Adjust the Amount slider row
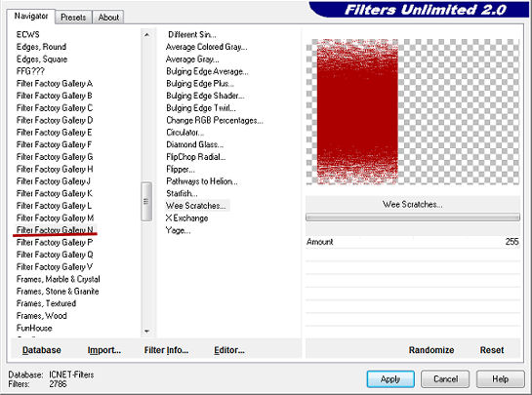The height and width of the screenshot is (395, 532). pos(413,242)
